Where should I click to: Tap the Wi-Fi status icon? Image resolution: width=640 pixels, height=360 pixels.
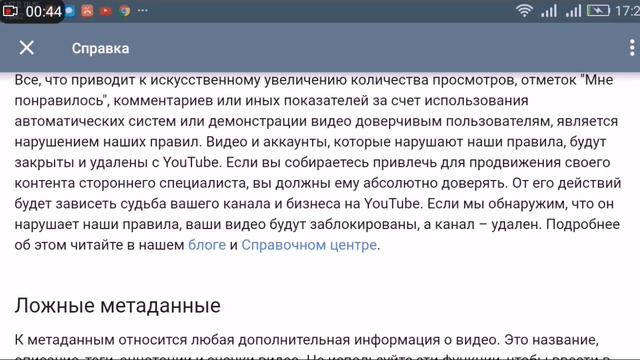coord(524,11)
